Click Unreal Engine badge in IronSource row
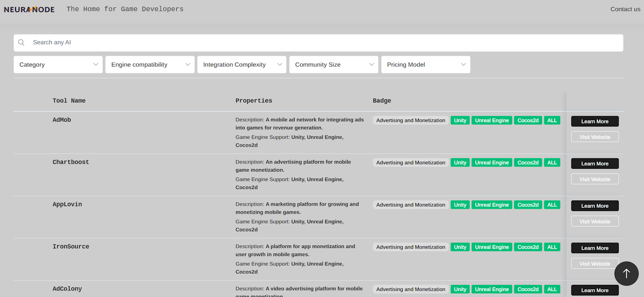Screen dimensions: 644x297 pyautogui.click(x=492, y=247)
